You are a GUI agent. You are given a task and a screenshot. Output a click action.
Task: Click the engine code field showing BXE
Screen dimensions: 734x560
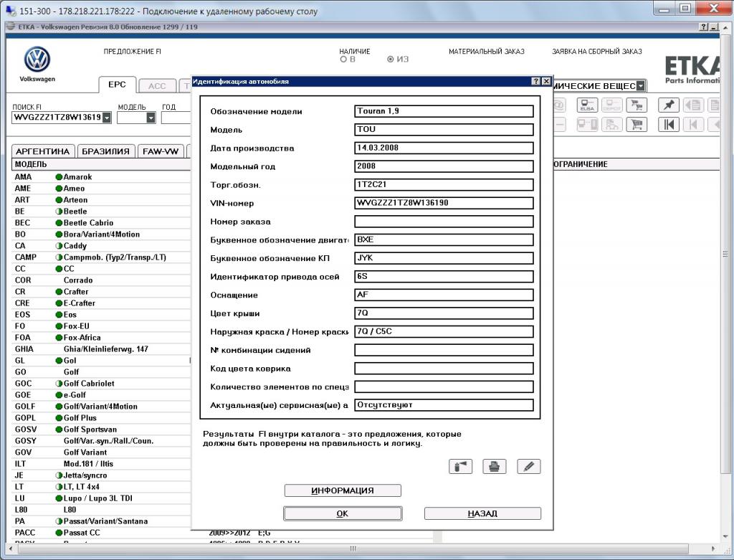444,239
